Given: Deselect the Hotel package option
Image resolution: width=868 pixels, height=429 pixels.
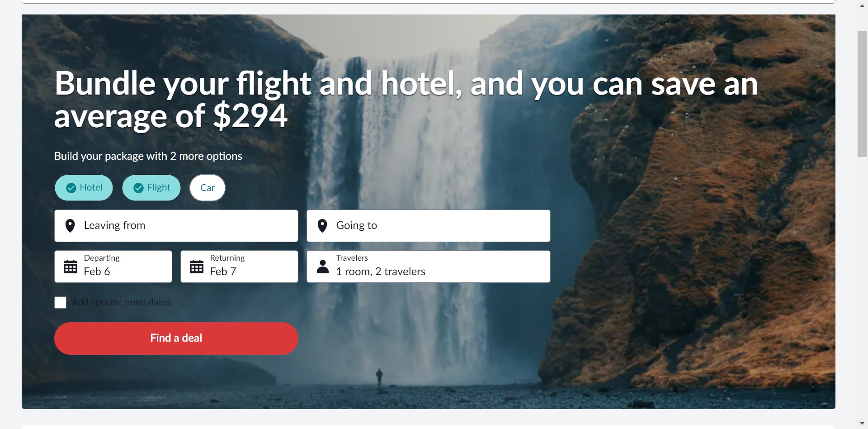Looking at the screenshot, I should (84, 188).
